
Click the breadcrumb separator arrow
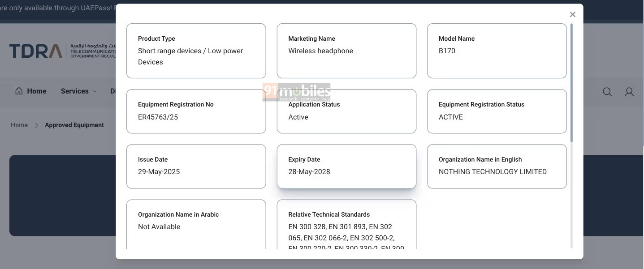click(x=36, y=125)
